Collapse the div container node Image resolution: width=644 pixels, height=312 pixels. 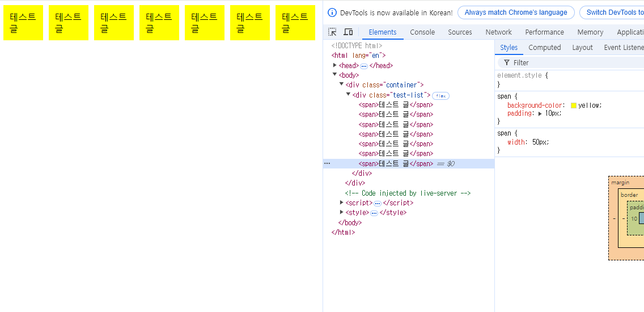341,85
